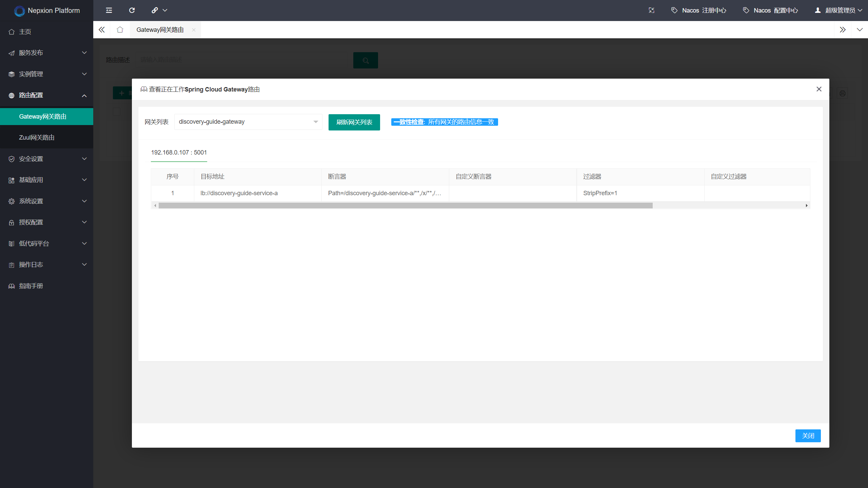Close the dialog with X icon
The height and width of the screenshot is (488, 868).
[x=819, y=89]
